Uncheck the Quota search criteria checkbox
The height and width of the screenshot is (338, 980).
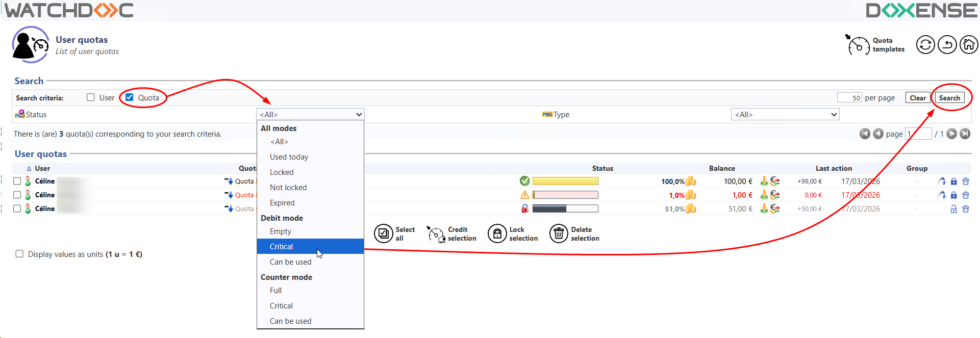[130, 97]
